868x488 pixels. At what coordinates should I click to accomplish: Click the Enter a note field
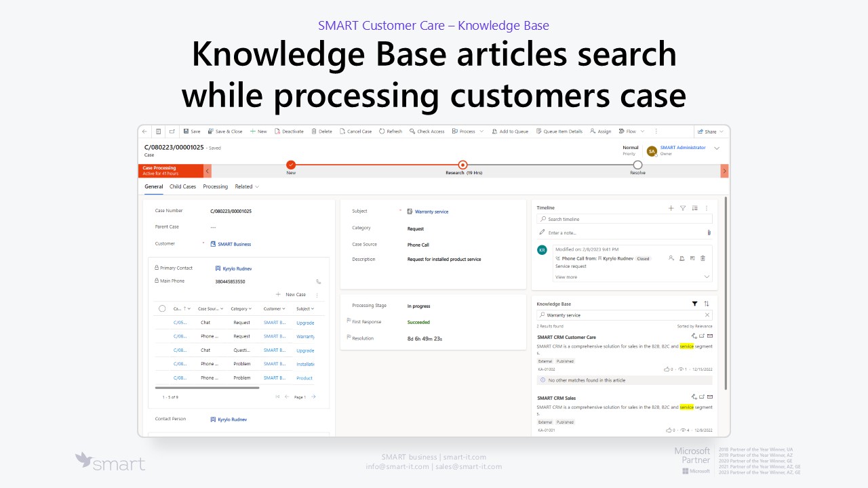coord(620,232)
